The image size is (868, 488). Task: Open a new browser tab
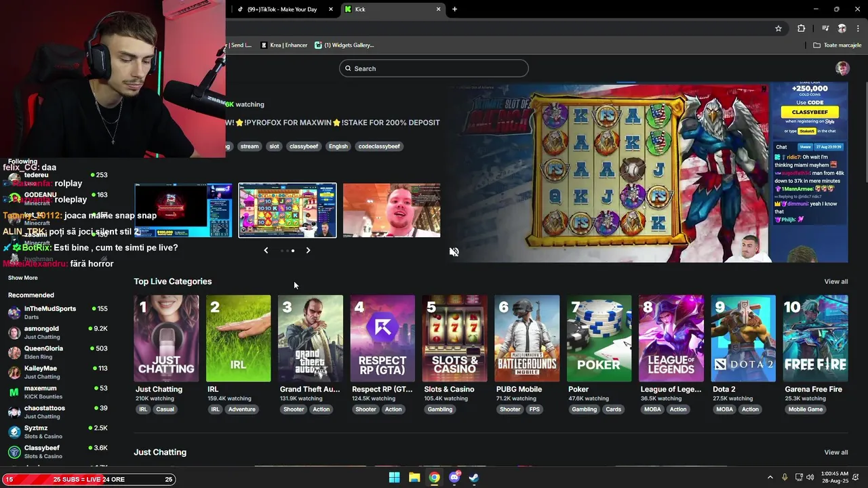tap(454, 9)
